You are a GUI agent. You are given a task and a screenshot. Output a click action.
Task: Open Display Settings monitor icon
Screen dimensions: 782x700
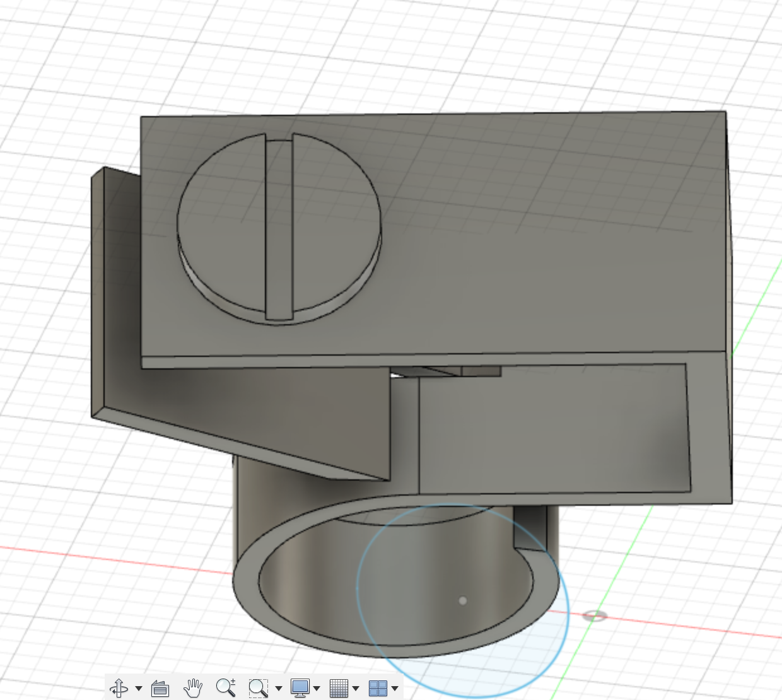(x=300, y=688)
